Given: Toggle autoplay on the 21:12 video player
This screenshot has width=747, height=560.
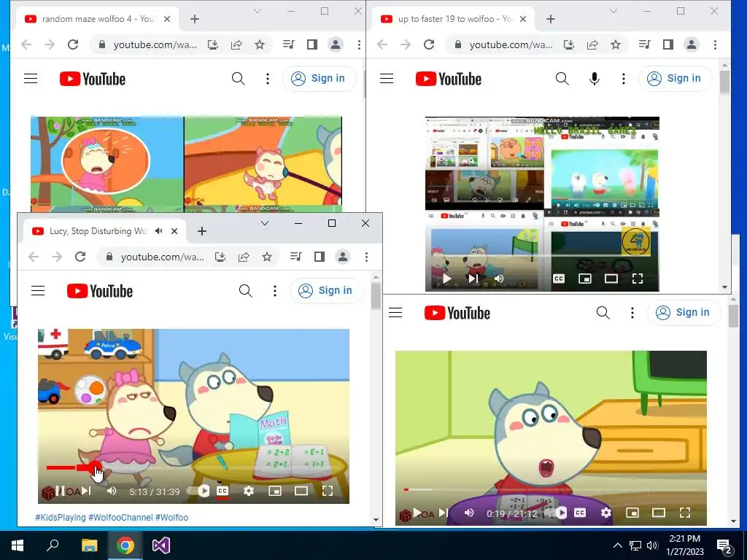Looking at the screenshot, I should tap(557, 513).
